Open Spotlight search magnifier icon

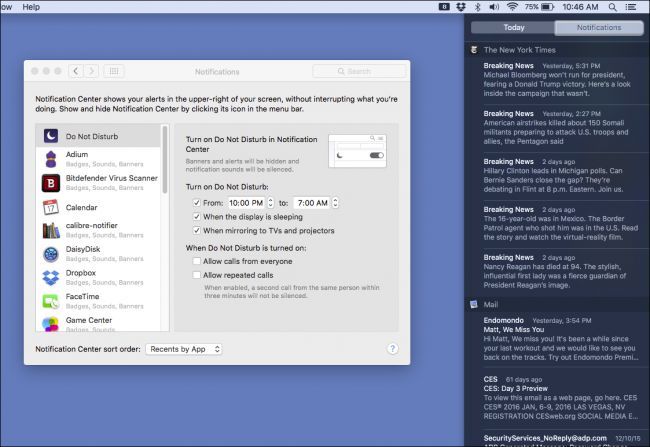(x=612, y=7)
